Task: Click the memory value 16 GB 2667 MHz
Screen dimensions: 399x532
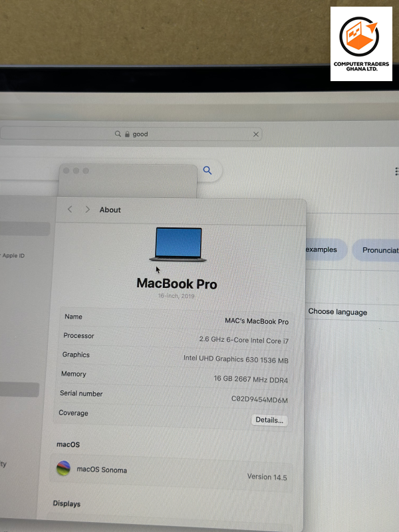Action: 251,379
